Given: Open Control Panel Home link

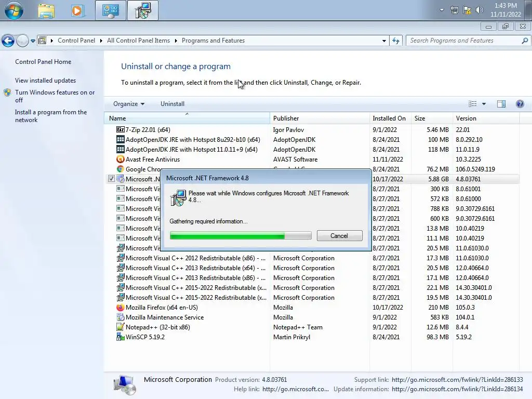Looking at the screenshot, I should tap(43, 62).
